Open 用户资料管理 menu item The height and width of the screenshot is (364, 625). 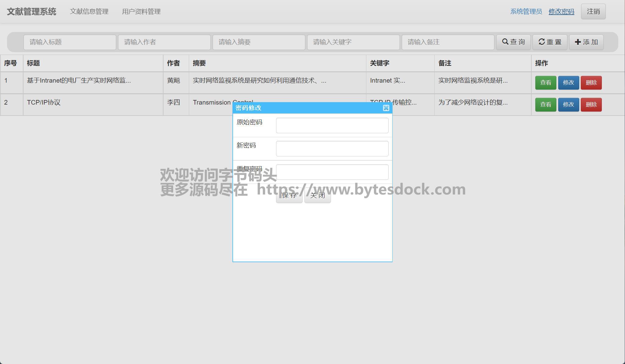tap(141, 12)
